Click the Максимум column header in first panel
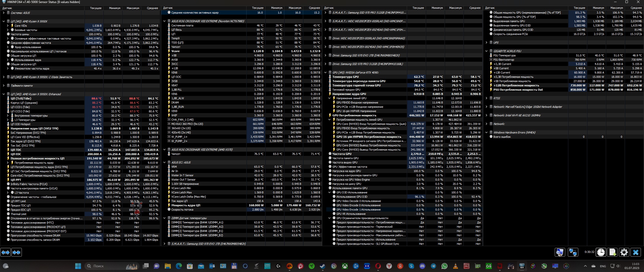The width and height of the screenshot is (644, 272). click(133, 8)
